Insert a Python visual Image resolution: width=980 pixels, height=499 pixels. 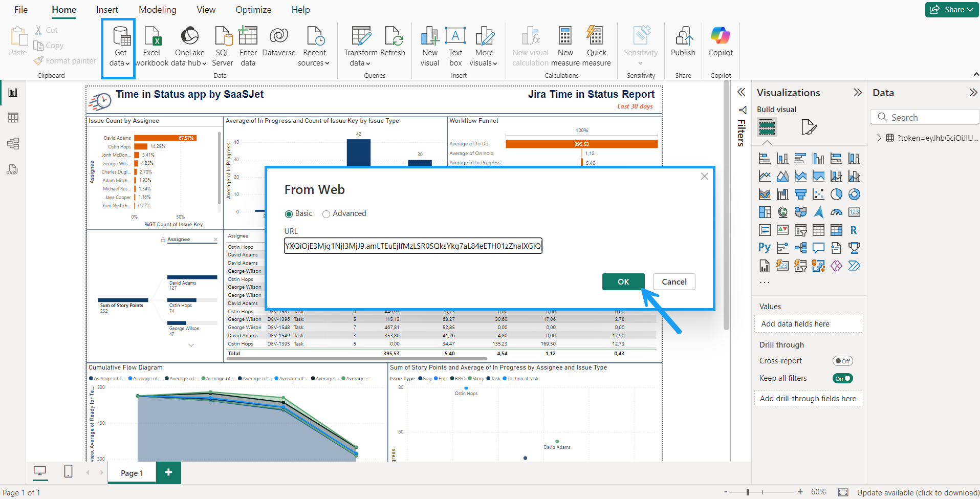coord(764,248)
